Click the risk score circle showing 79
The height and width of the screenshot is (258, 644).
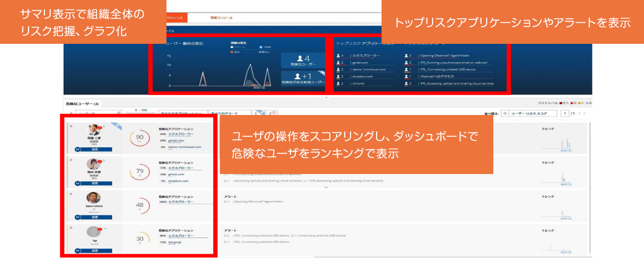pyautogui.click(x=140, y=172)
